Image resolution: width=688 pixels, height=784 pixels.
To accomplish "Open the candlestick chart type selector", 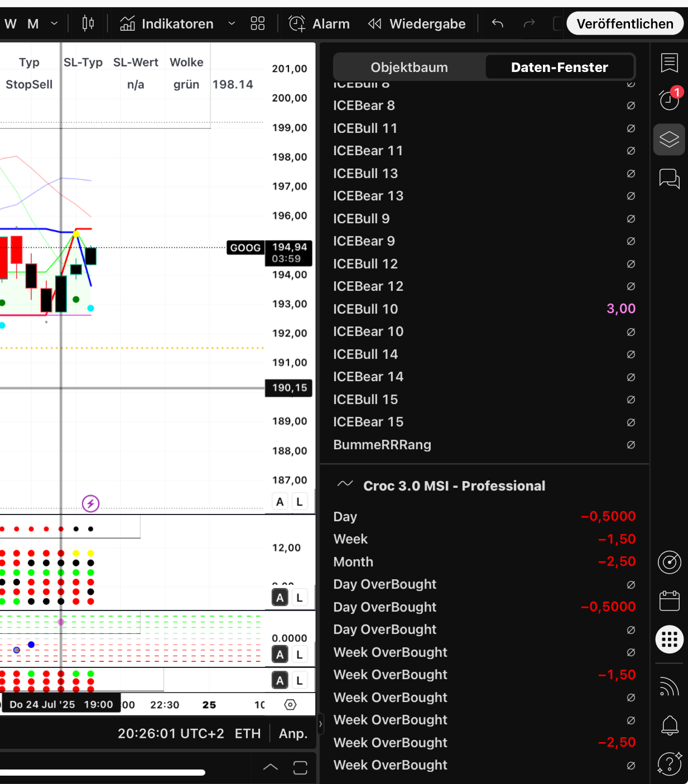I will pyautogui.click(x=88, y=23).
